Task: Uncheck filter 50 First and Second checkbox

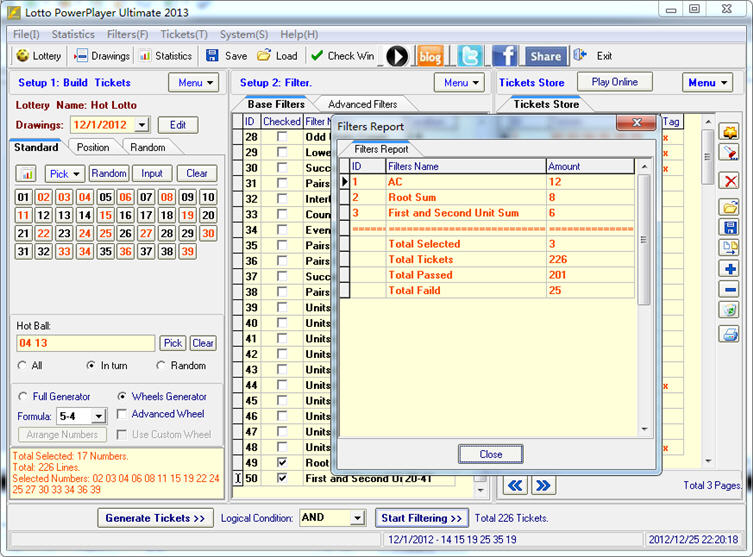Action: tap(282, 478)
